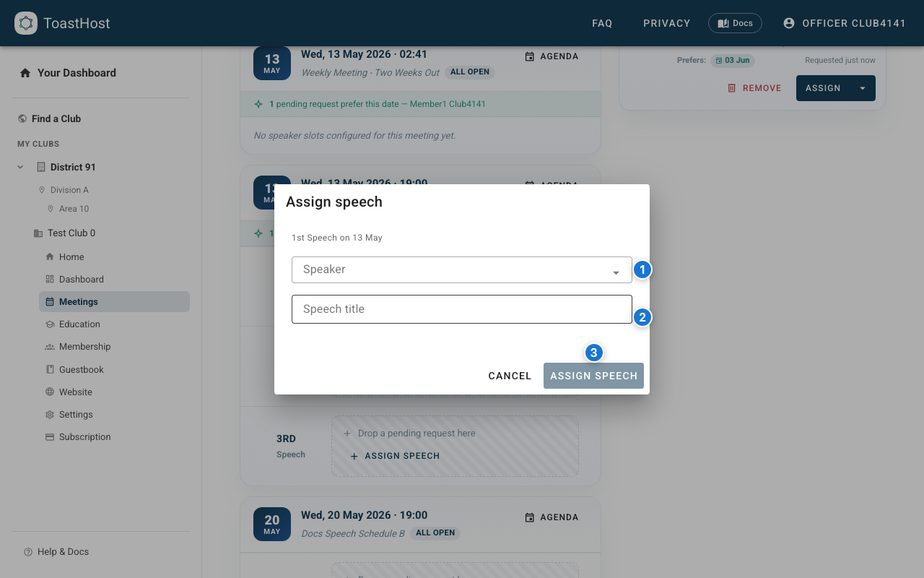Open the Help & Docs question icon
This screenshot has height=578, width=924.
(27, 551)
